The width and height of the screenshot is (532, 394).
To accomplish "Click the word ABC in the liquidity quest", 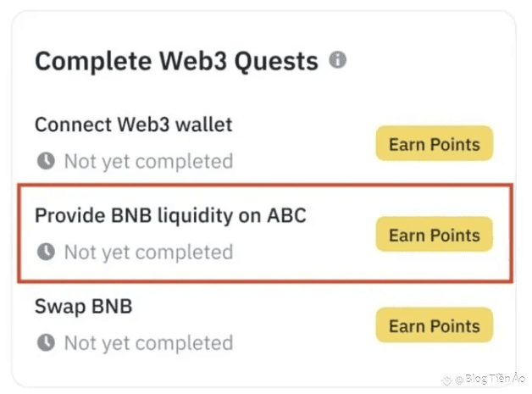I will pyautogui.click(x=286, y=215).
